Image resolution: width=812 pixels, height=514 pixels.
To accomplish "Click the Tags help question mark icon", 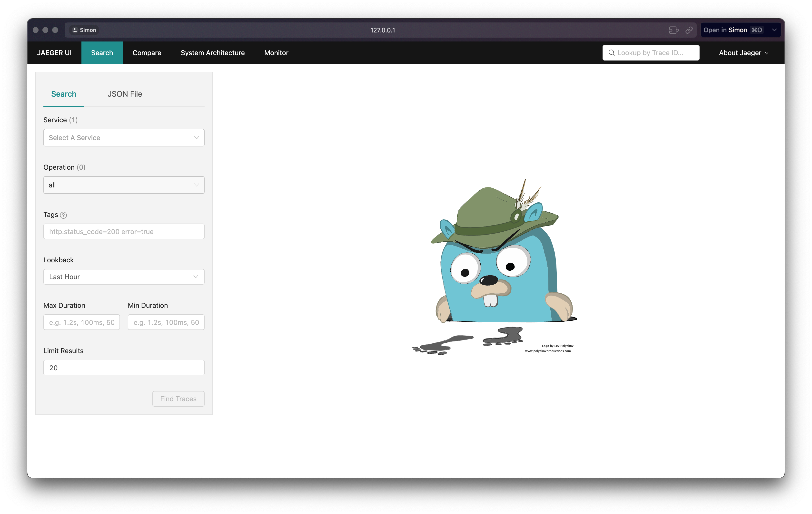I will click(63, 215).
